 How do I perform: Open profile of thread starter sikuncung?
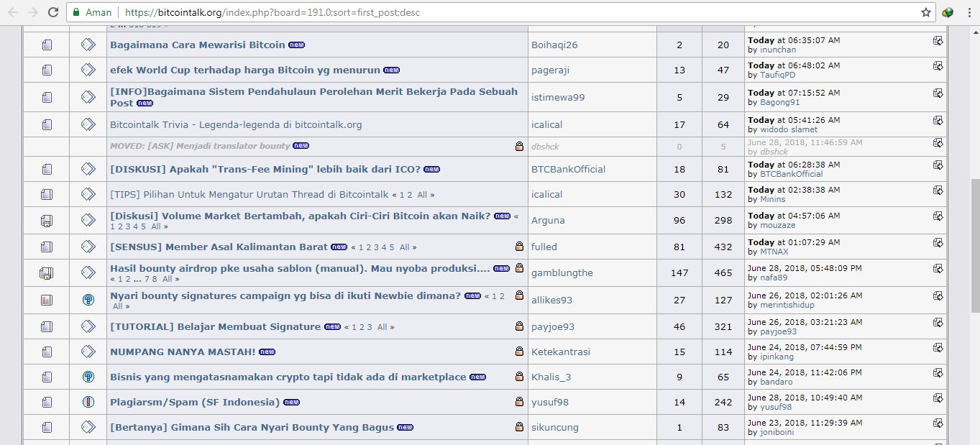tap(555, 427)
